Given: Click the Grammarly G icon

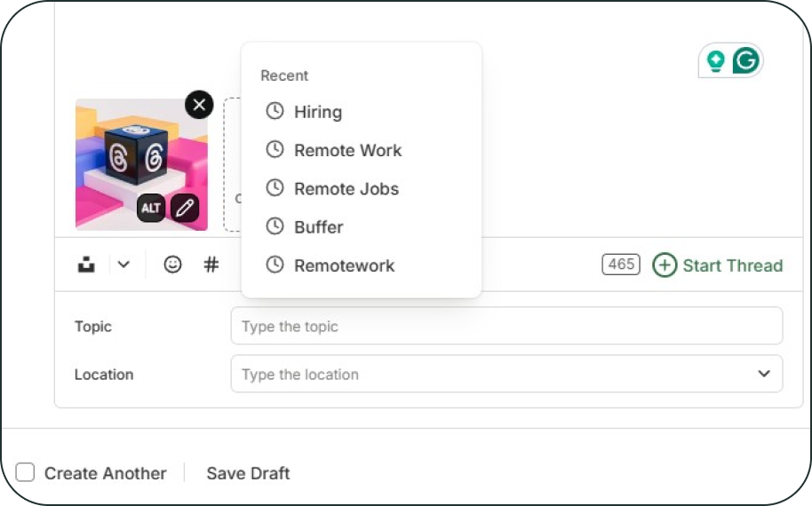Looking at the screenshot, I should pos(747,60).
